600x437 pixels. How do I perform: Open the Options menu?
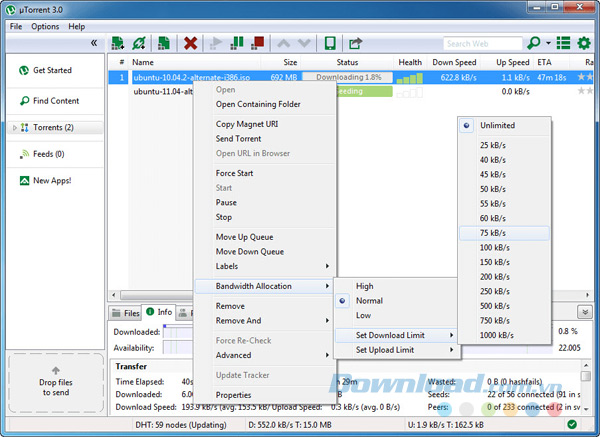click(x=45, y=26)
